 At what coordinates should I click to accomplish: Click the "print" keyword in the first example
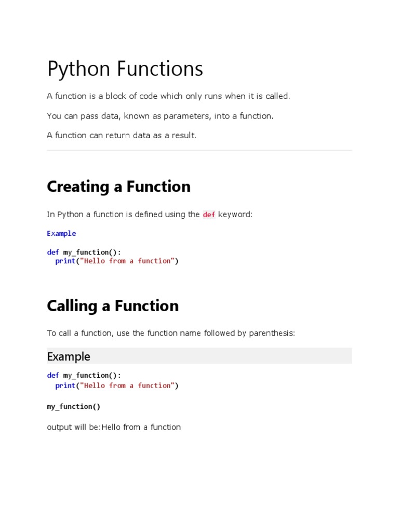(x=65, y=261)
